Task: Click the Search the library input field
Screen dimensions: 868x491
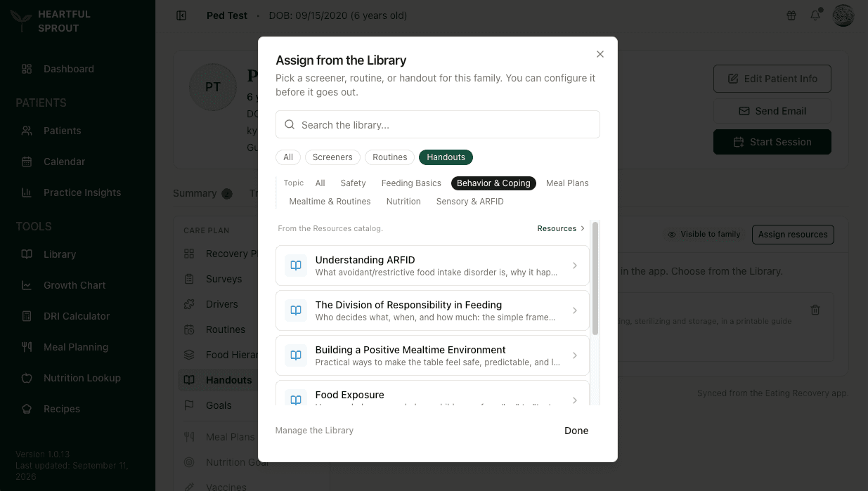Action: [438, 124]
